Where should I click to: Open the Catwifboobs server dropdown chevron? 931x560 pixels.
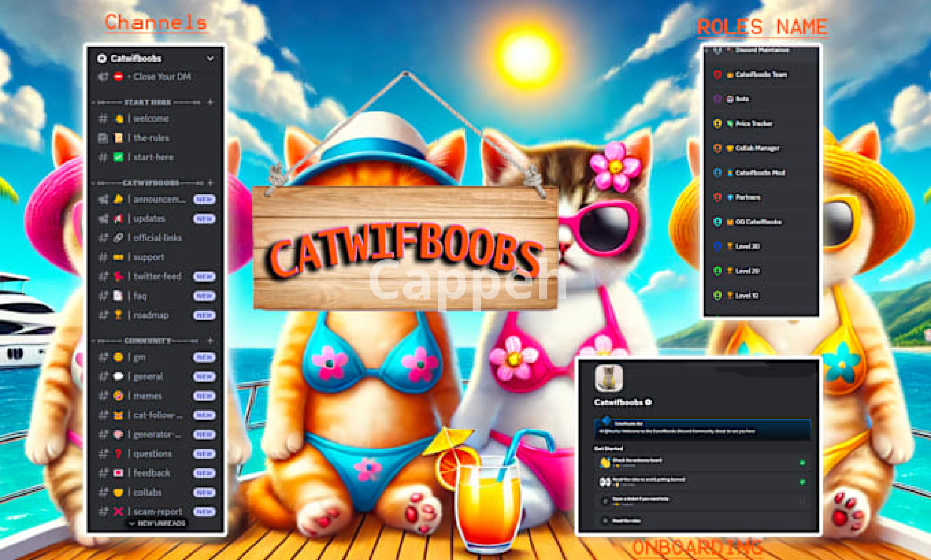tap(210, 58)
